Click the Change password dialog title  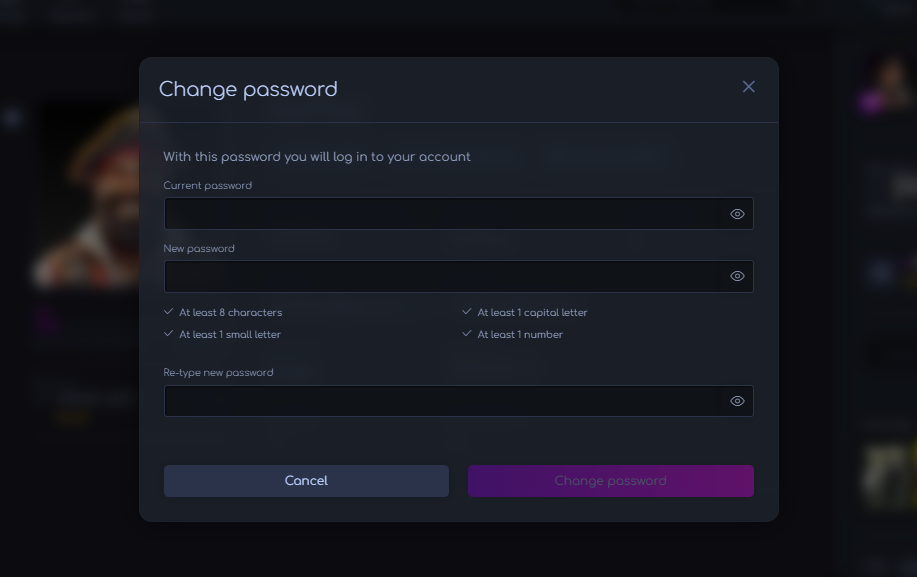[x=248, y=89]
